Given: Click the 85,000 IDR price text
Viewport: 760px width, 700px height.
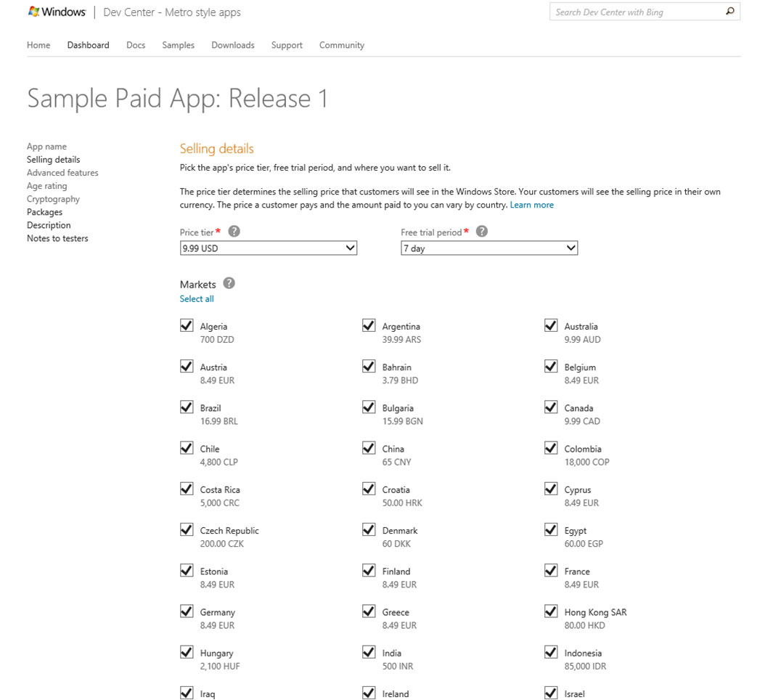Looking at the screenshot, I should (585, 666).
